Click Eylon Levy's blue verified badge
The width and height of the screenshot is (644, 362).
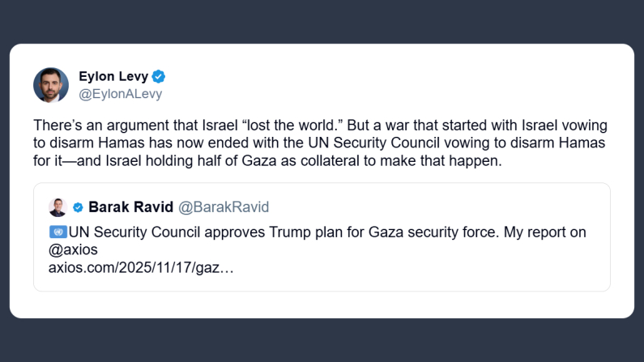pyautogui.click(x=160, y=77)
